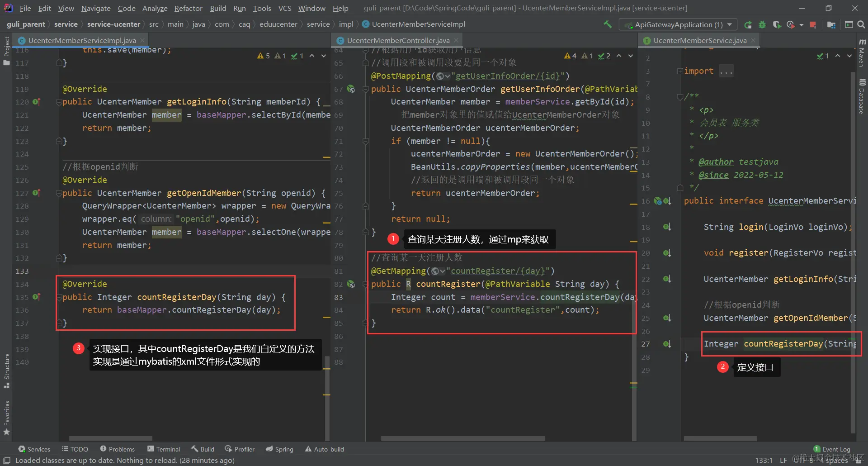This screenshot has height=466, width=868.
Task: Click the Build Project hammer icon
Action: (x=608, y=24)
